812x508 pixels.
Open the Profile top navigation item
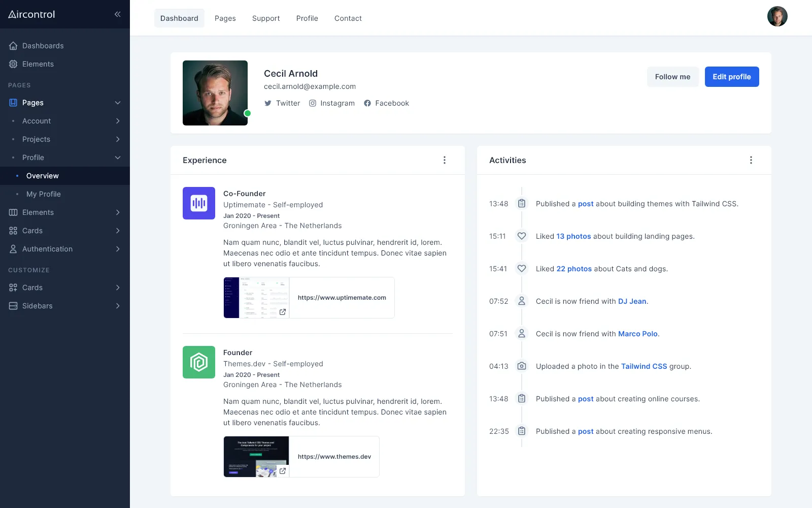coord(307,18)
